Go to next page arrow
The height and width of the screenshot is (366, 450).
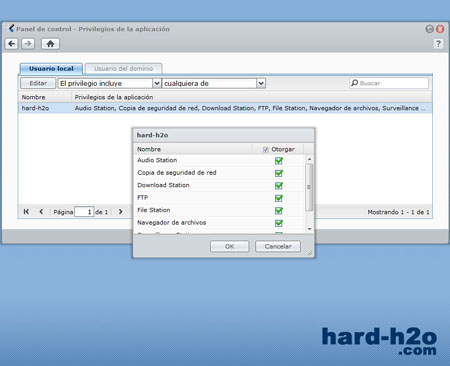(120, 212)
